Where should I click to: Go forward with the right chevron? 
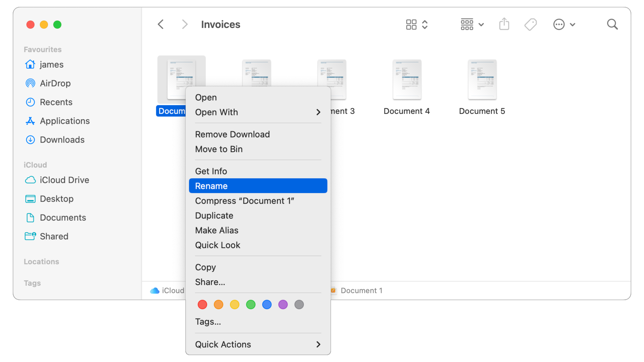coord(185,24)
